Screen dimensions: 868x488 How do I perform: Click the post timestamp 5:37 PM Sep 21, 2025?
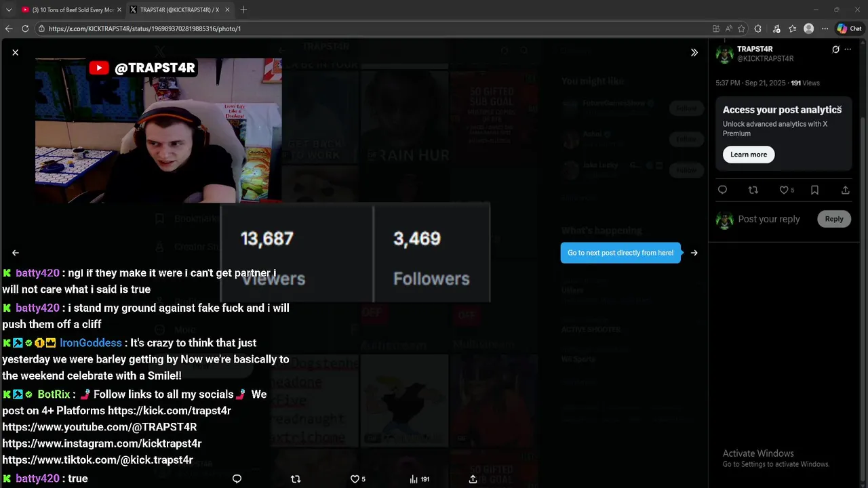pyautogui.click(x=751, y=83)
